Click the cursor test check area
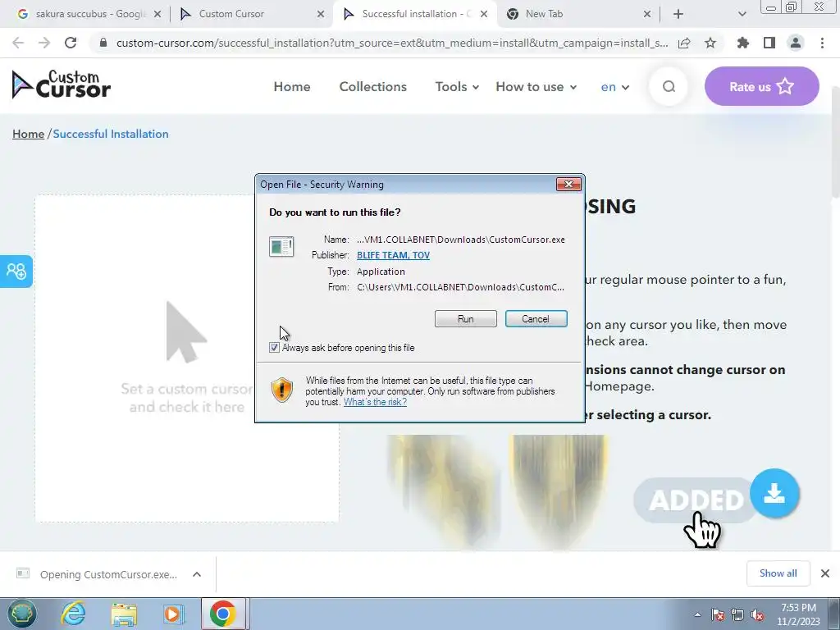 (187, 358)
